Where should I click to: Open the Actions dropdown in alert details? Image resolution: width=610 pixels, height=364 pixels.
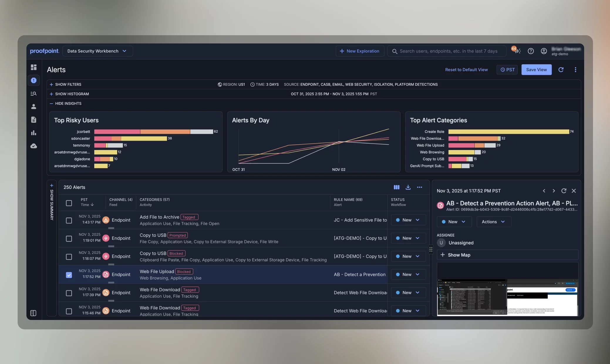(493, 222)
